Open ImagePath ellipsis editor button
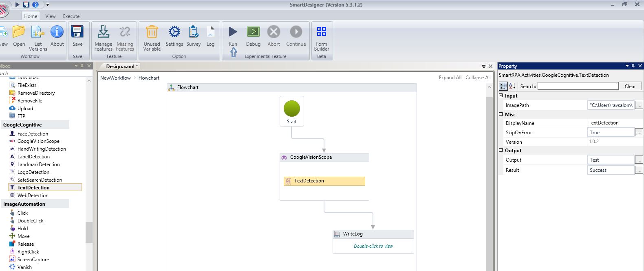644x271 pixels. (639, 105)
